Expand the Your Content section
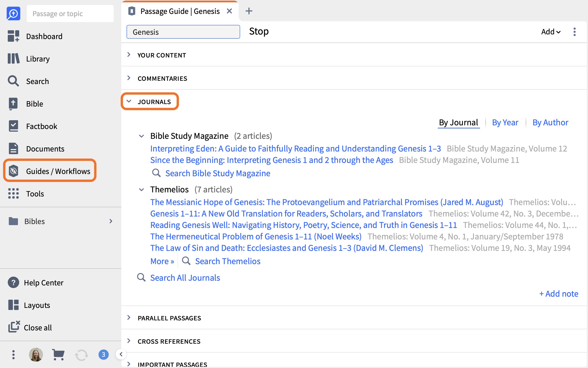This screenshot has width=588, height=368. pyautogui.click(x=129, y=55)
